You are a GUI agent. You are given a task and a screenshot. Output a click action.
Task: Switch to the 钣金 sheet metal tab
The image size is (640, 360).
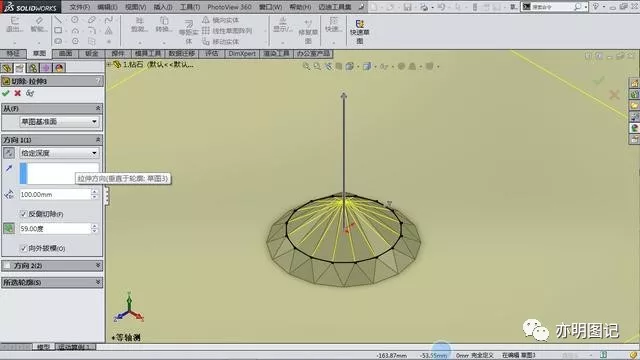tap(91, 53)
